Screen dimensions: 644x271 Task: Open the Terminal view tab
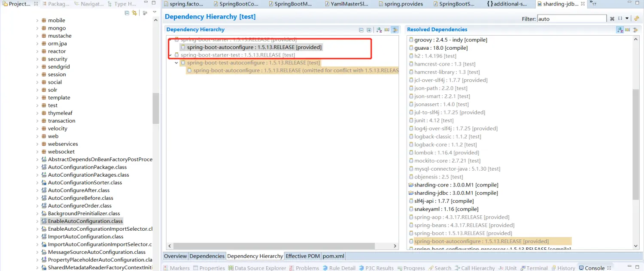(x=534, y=268)
